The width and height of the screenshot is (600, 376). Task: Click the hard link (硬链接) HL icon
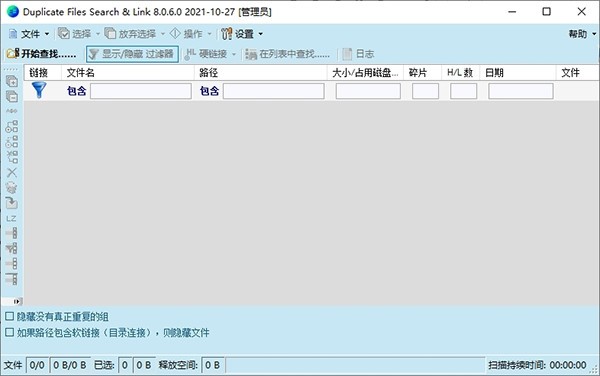click(x=190, y=54)
